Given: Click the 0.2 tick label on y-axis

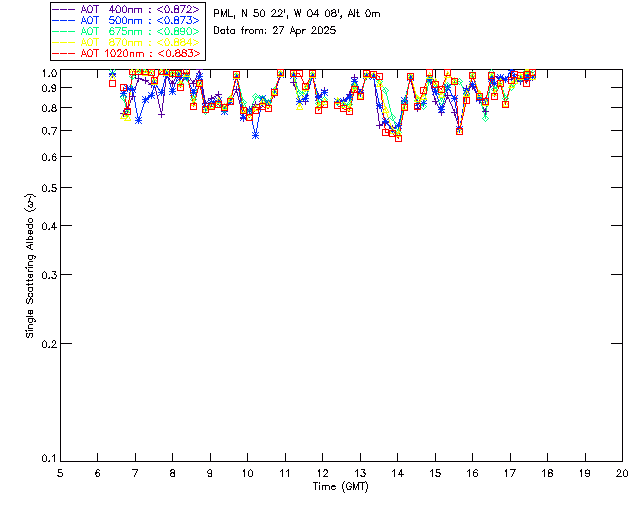Looking at the screenshot, I should 49,343.
